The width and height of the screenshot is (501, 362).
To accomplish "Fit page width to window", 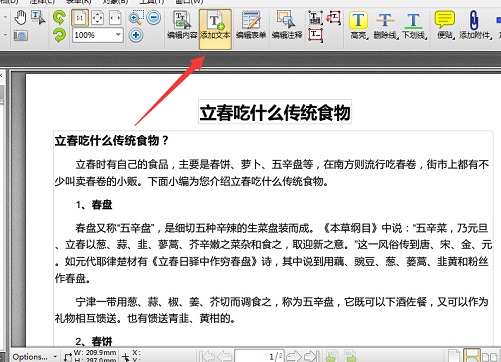I will pyautogui.click(x=115, y=18).
